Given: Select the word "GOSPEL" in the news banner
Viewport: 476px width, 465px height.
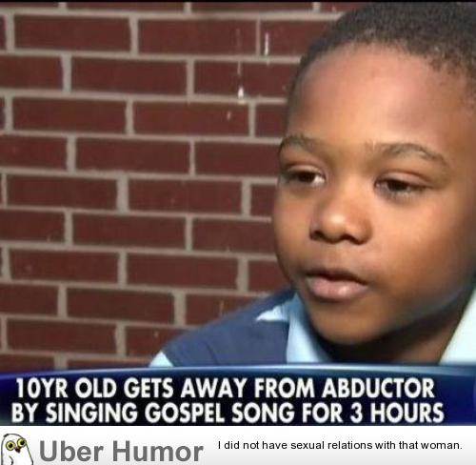Looking at the screenshot, I should tap(184, 413).
